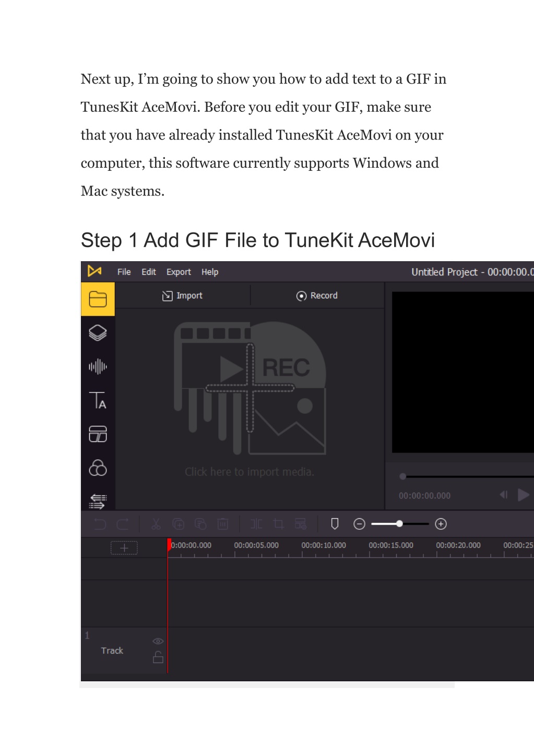Image resolution: width=534 pixels, height=756 pixels.
Task: Open the Help menu
Action: click(x=210, y=272)
